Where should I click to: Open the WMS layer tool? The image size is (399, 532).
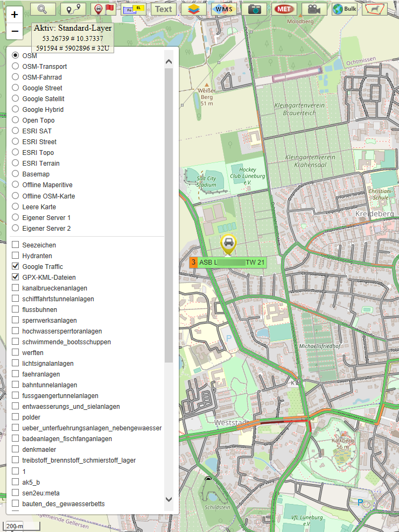click(x=223, y=9)
